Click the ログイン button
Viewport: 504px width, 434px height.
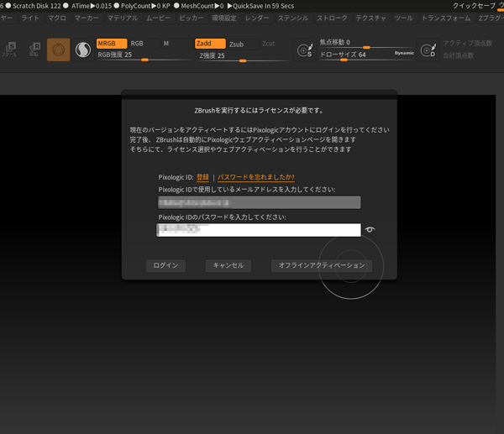point(165,265)
